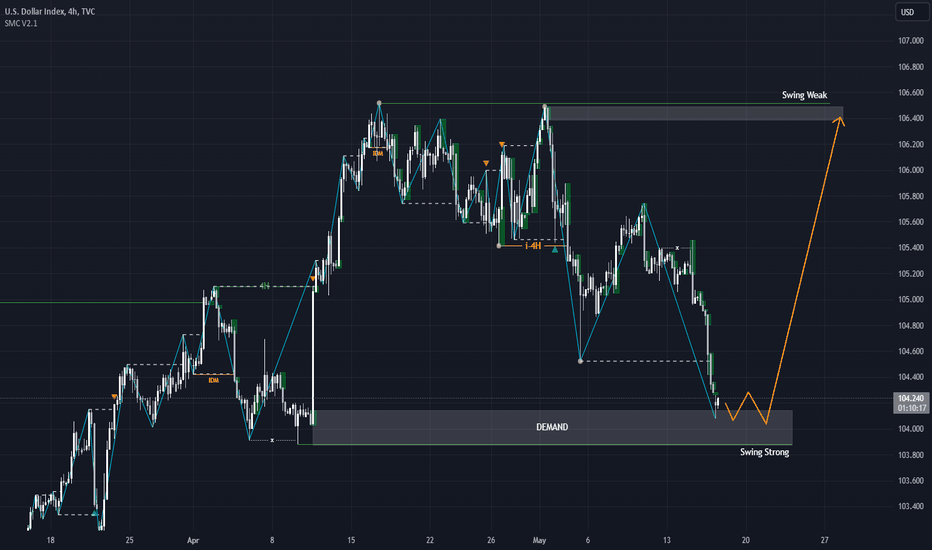The height and width of the screenshot is (550, 932).
Task: Click the USD currency button
Action: pos(911,12)
